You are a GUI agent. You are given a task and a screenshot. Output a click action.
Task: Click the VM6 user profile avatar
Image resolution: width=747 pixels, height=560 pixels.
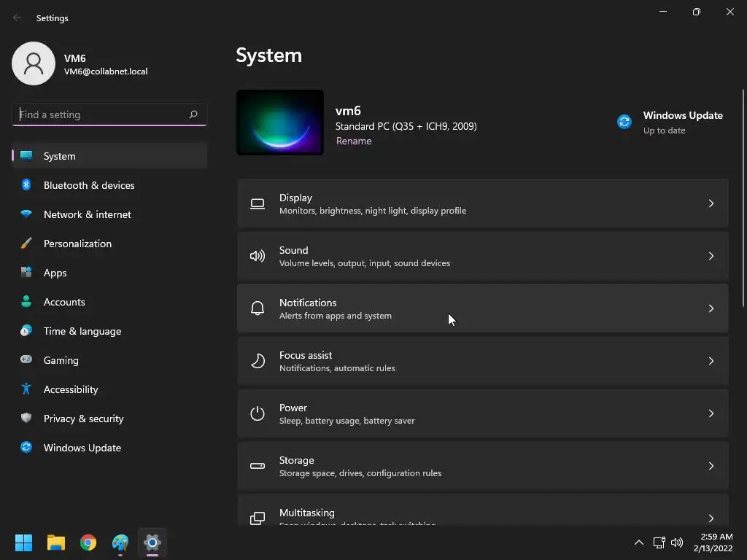pos(34,63)
